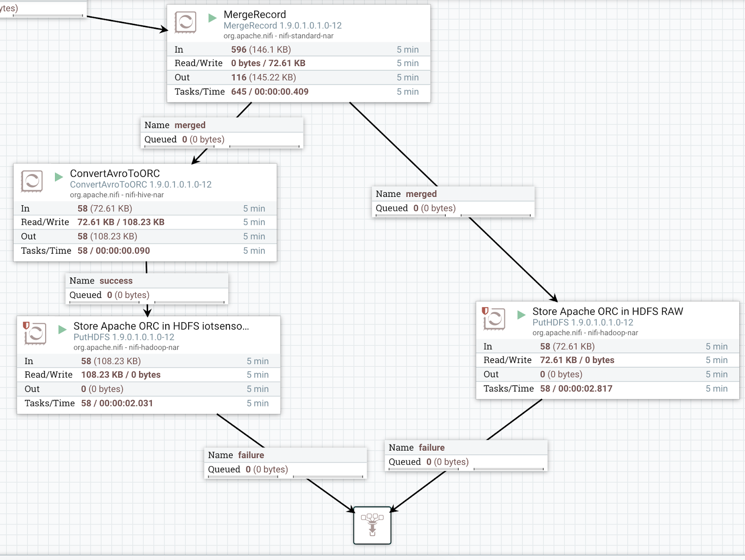Click ConvertAvroToORC In value 58 (72.61 KB)
The height and width of the screenshot is (560, 745).
105,209
